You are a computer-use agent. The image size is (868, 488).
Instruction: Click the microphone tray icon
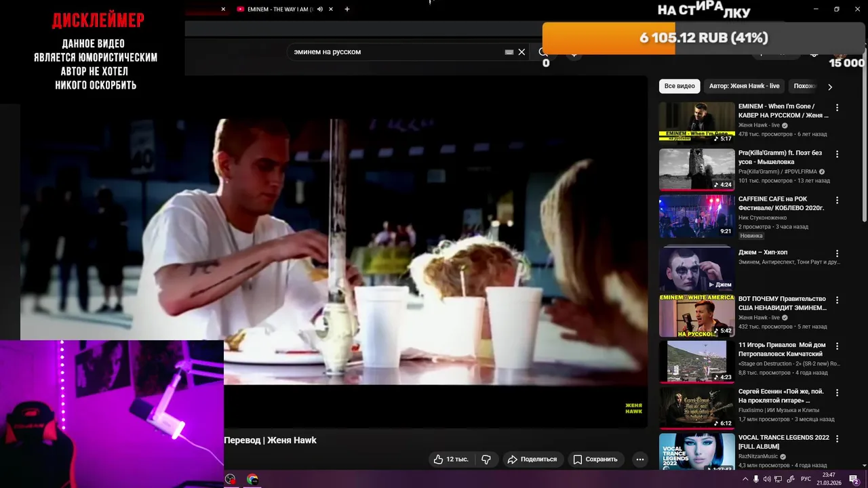(756, 479)
